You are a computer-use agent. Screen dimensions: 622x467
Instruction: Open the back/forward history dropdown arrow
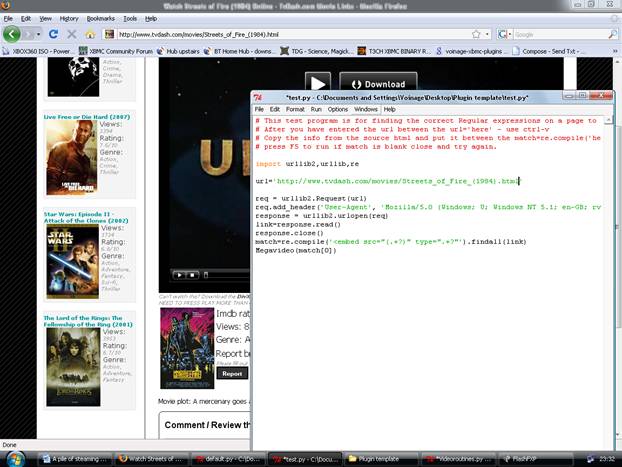[38, 35]
